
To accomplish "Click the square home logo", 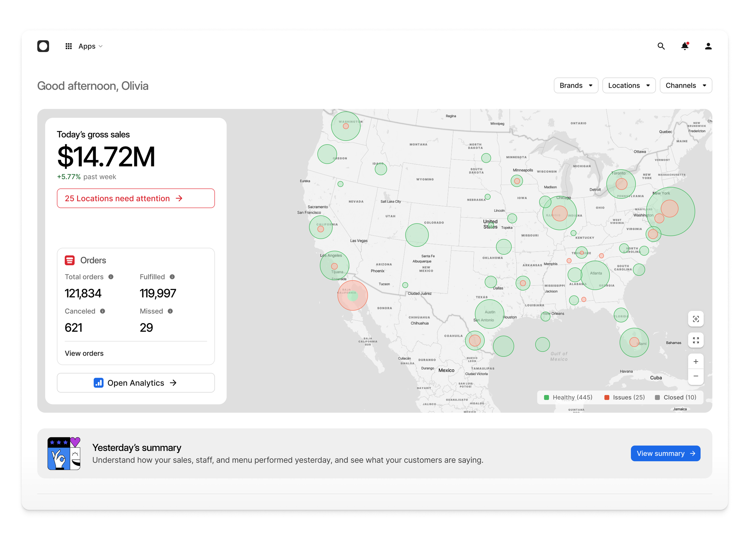I will pyautogui.click(x=43, y=46).
